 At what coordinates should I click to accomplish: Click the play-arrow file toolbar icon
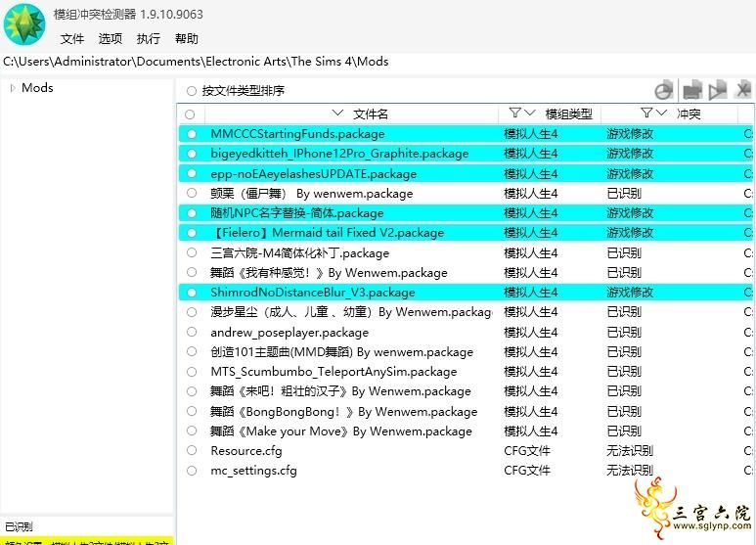pos(718,90)
